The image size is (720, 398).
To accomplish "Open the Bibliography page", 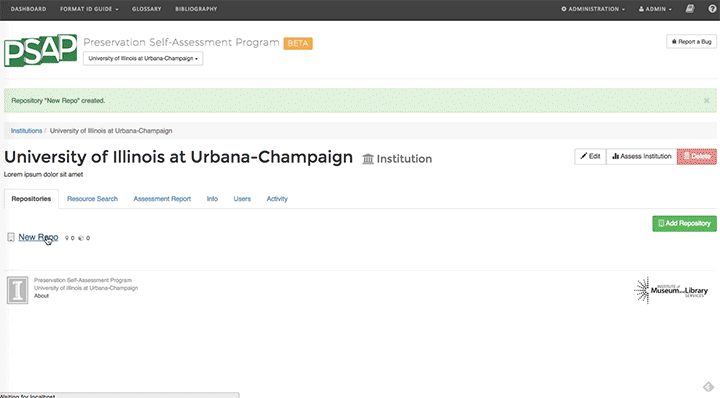I will click(196, 9).
